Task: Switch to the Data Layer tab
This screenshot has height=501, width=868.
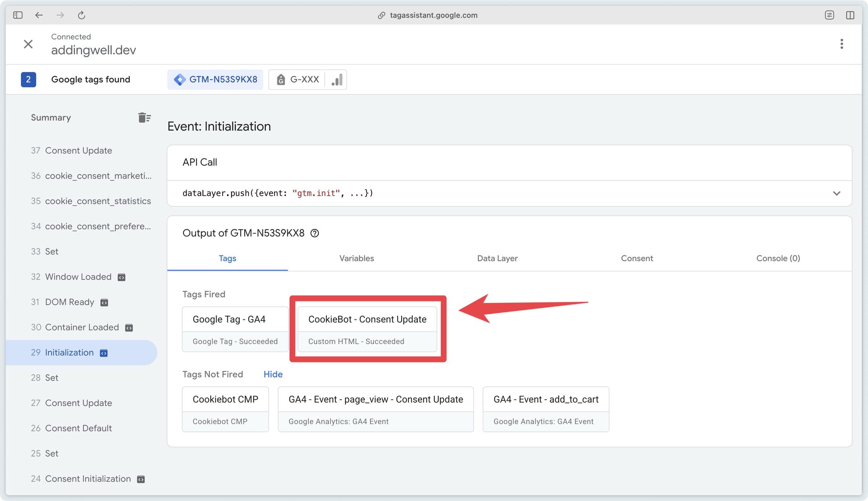Action: 497,258
